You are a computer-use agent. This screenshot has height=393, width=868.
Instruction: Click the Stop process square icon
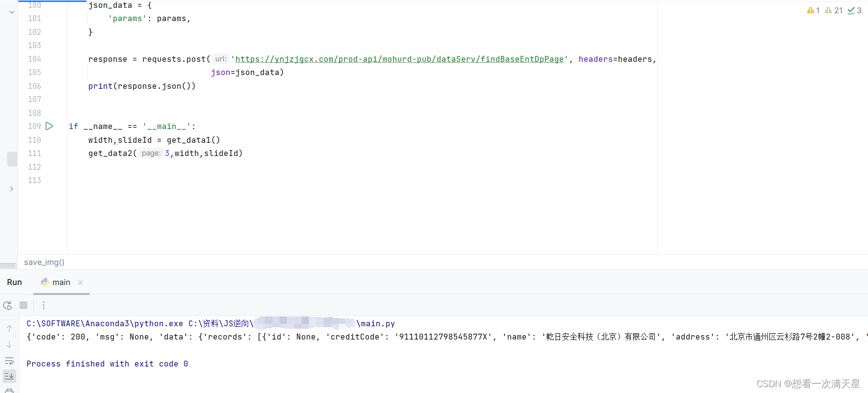click(24, 305)
